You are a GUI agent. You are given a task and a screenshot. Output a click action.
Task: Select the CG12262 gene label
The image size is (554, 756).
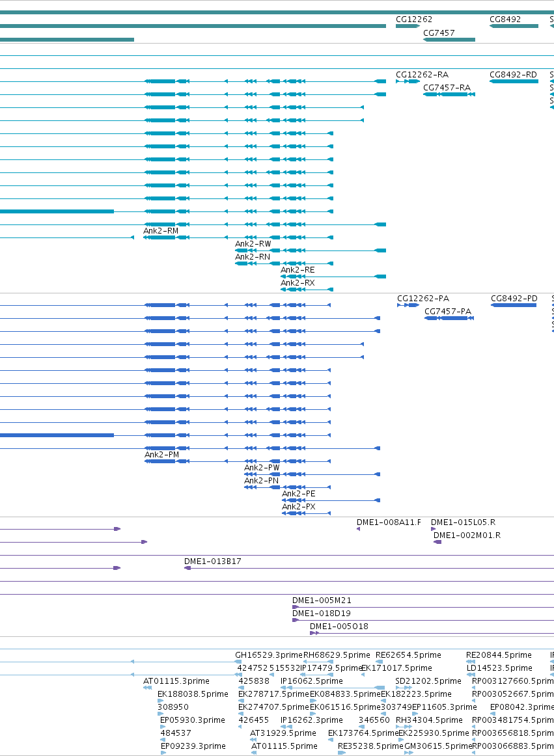413,20
